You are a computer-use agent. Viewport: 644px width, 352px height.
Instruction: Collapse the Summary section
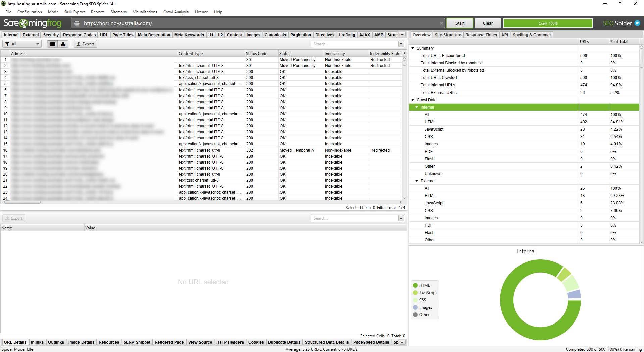(413, 48)
